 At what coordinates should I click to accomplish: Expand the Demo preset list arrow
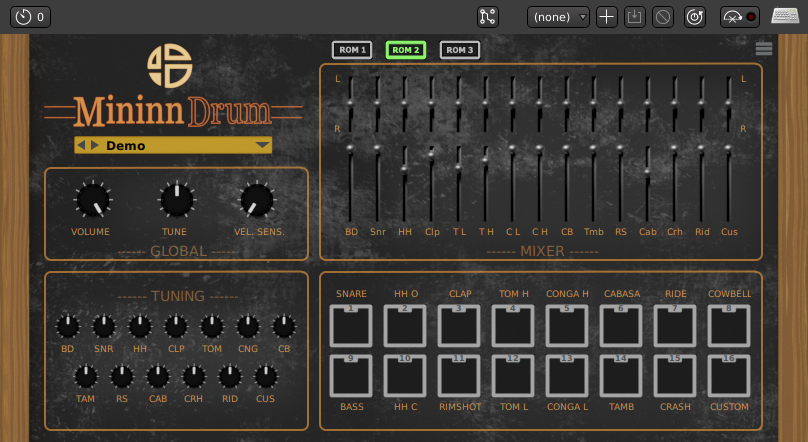[262, 145]
